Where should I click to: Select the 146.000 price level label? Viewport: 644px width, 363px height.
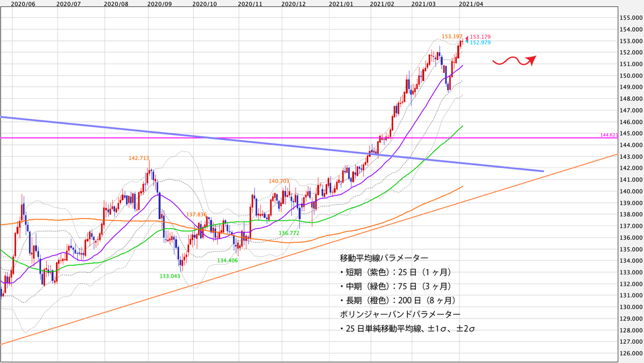[x=632, y=122]
